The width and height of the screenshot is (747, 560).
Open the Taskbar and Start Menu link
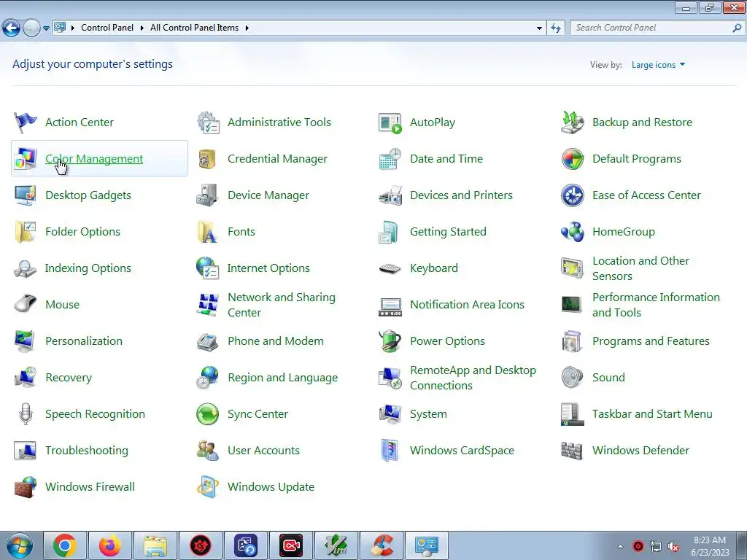pos(652,414)
